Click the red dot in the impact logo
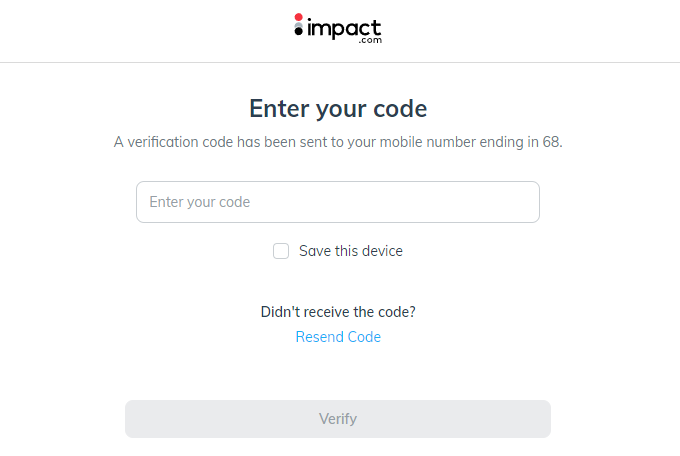680x456 pixels. 298,17
